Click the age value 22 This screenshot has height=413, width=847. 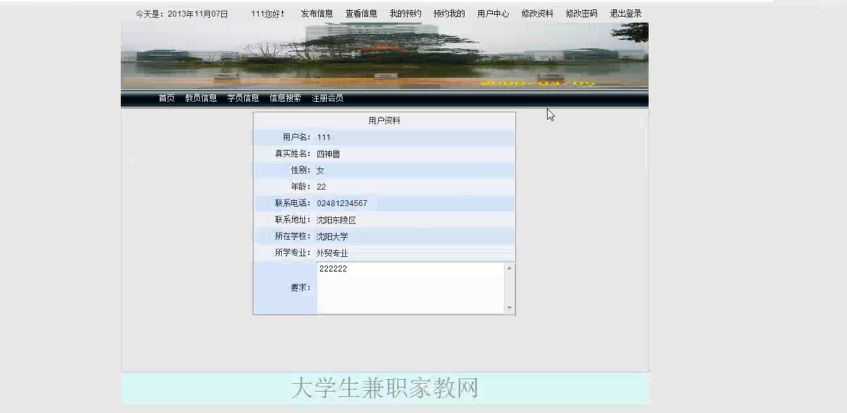pyautogui.click(x=321, y=187)
